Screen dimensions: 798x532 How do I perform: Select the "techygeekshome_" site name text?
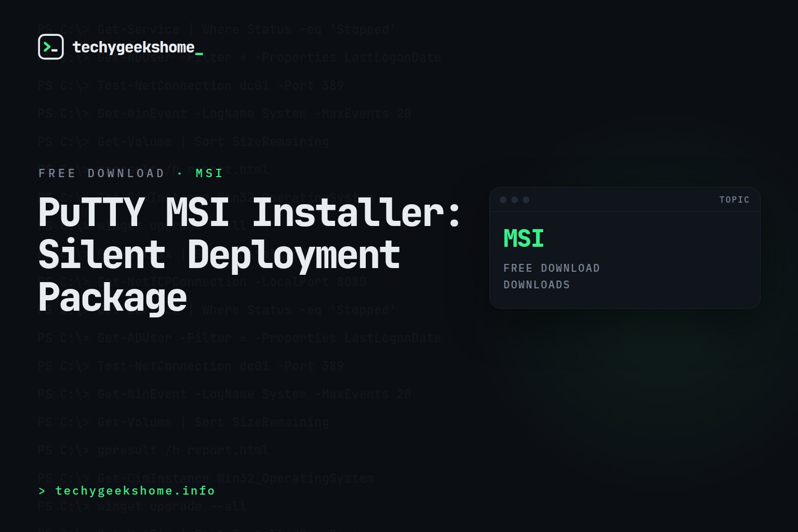pyautogui.click(x=138, y=47)
